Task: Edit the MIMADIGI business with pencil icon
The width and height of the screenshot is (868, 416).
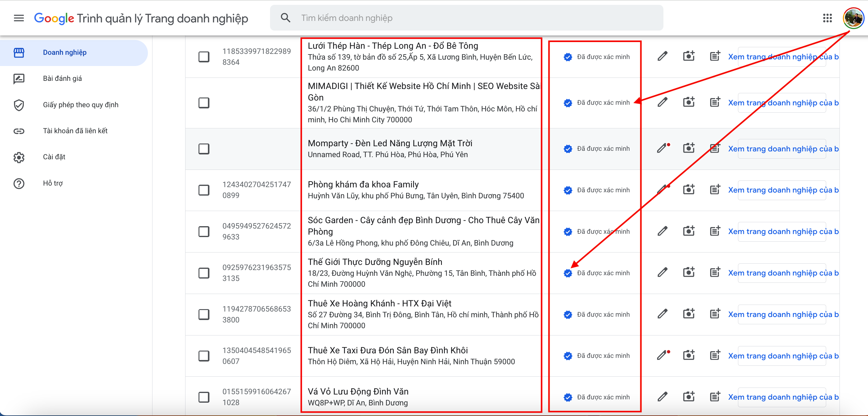Action: click(x=662, y=102)
